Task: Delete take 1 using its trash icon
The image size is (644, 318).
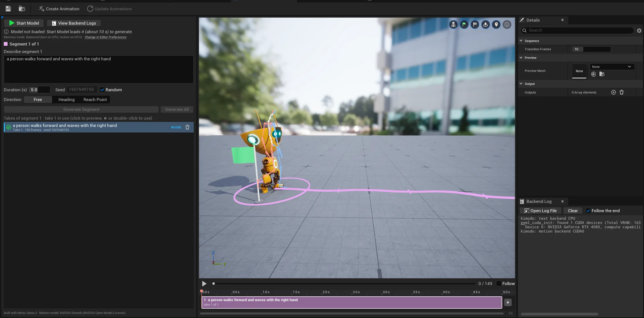Action: [x=187, y=127]
